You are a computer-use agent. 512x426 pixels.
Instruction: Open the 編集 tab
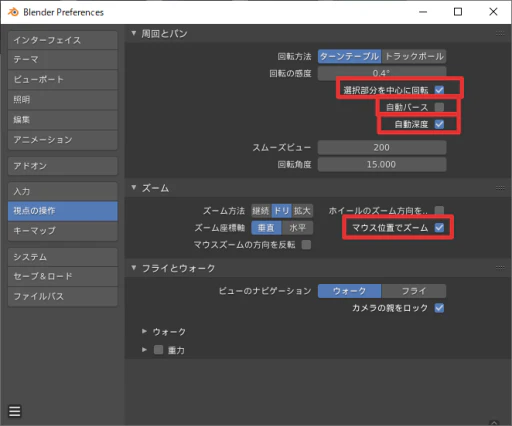tap(63, 119)
